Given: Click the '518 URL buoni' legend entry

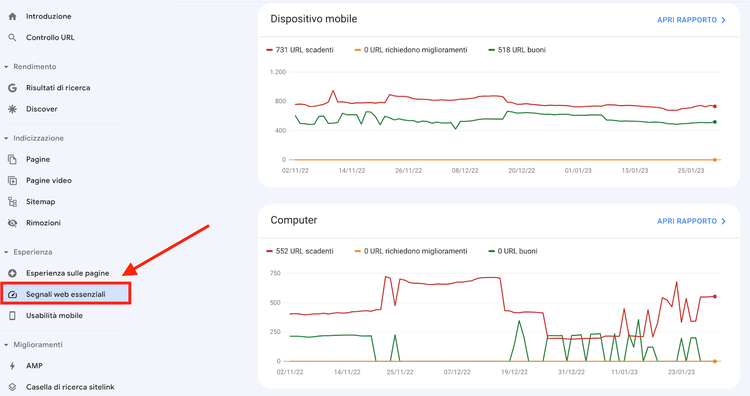Looking at the screenshot, I should pyautogui.click(x=517, y=50).
